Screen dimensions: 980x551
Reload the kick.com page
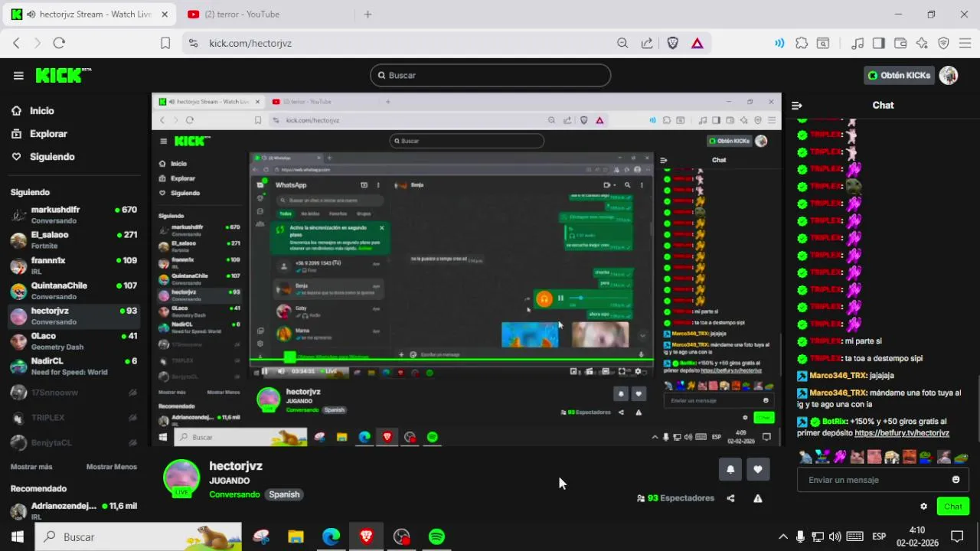pyautogui.click(x=59, y=43)
